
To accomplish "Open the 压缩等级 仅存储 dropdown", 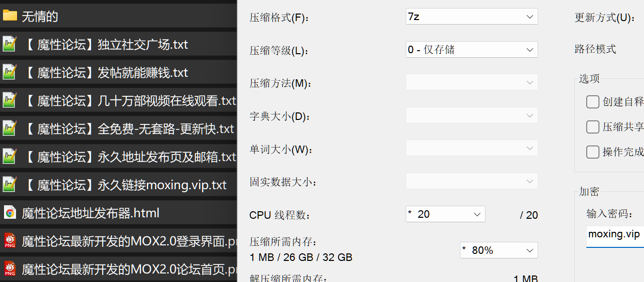I will pos(472,49).
